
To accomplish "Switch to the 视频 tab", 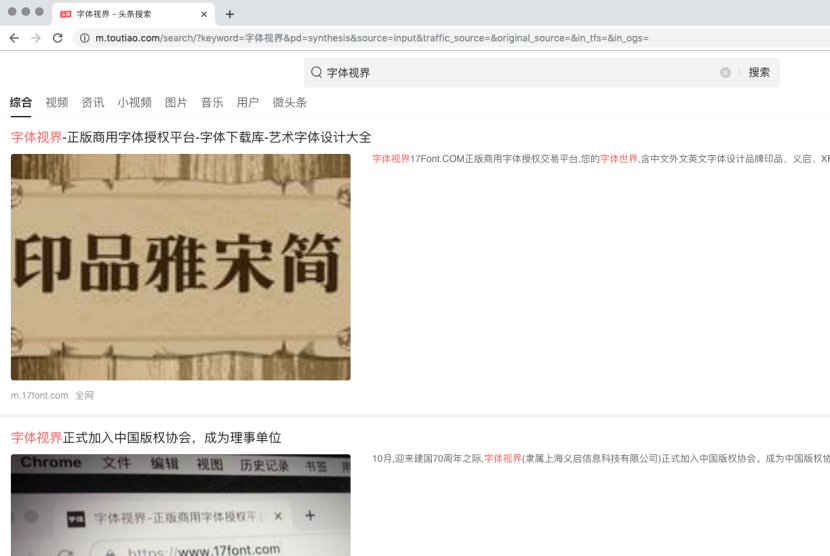I will pyautogui.click(x=57, y=103).
